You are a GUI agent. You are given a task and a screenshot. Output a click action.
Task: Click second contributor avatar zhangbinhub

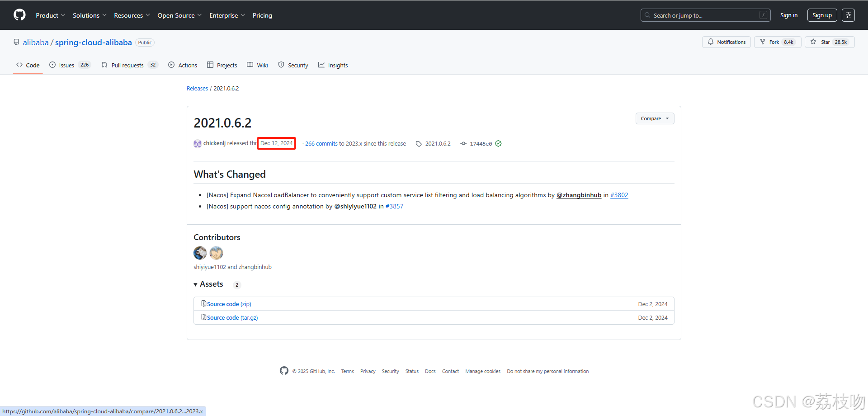(x=217, y=253)
